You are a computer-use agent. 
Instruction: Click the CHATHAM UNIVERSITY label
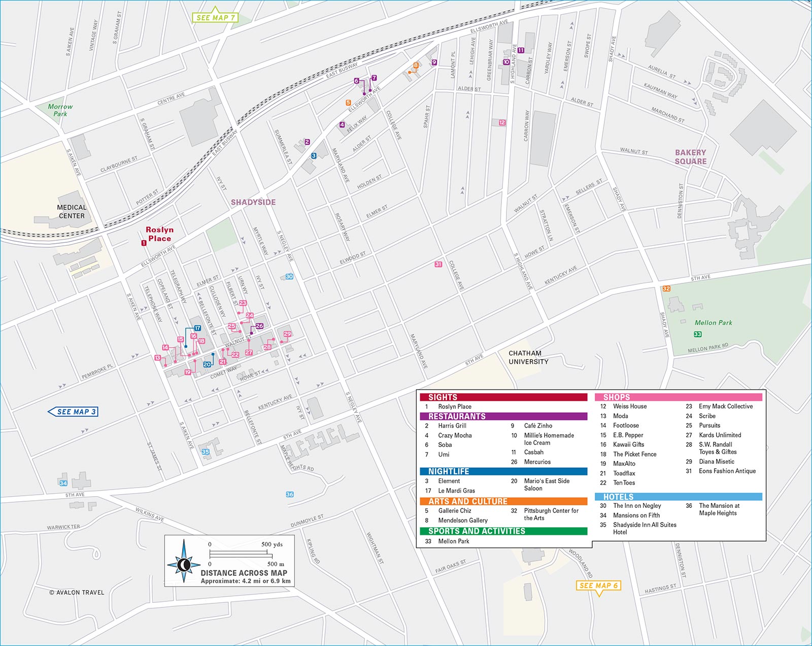point(528,358)
